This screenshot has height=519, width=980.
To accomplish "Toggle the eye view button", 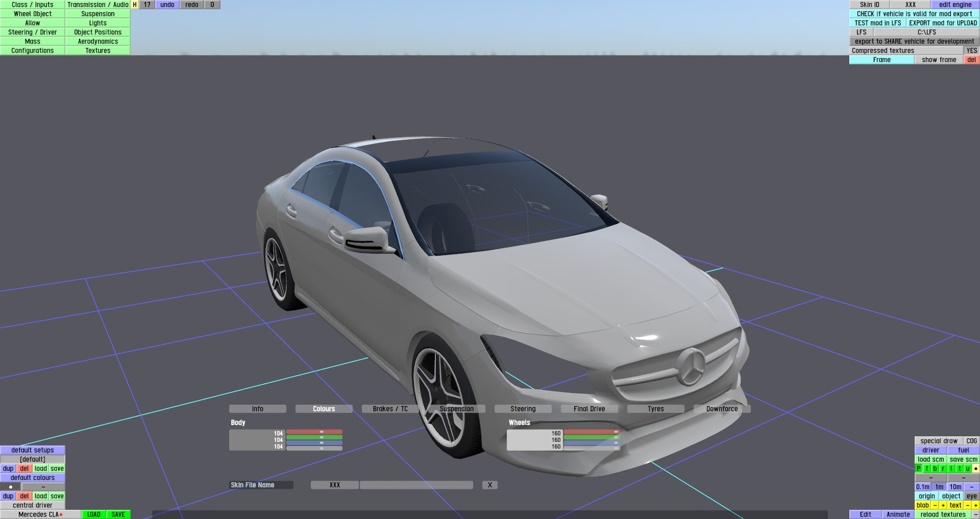I will click(x=972, y=496).
